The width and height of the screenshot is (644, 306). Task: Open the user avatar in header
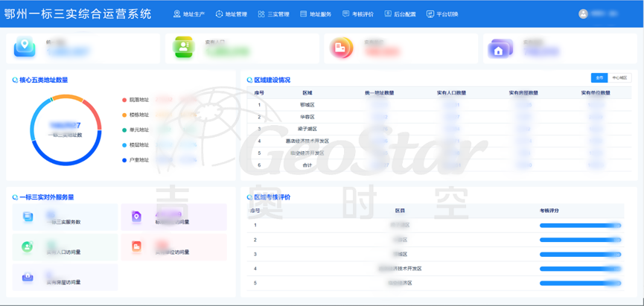coord(583,14)
